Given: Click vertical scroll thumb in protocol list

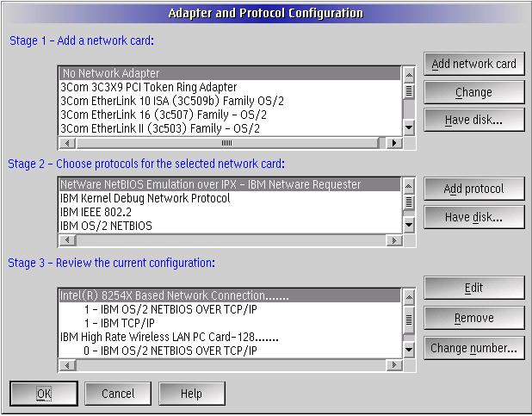Looking at the screenshot, I should [409, 202].
